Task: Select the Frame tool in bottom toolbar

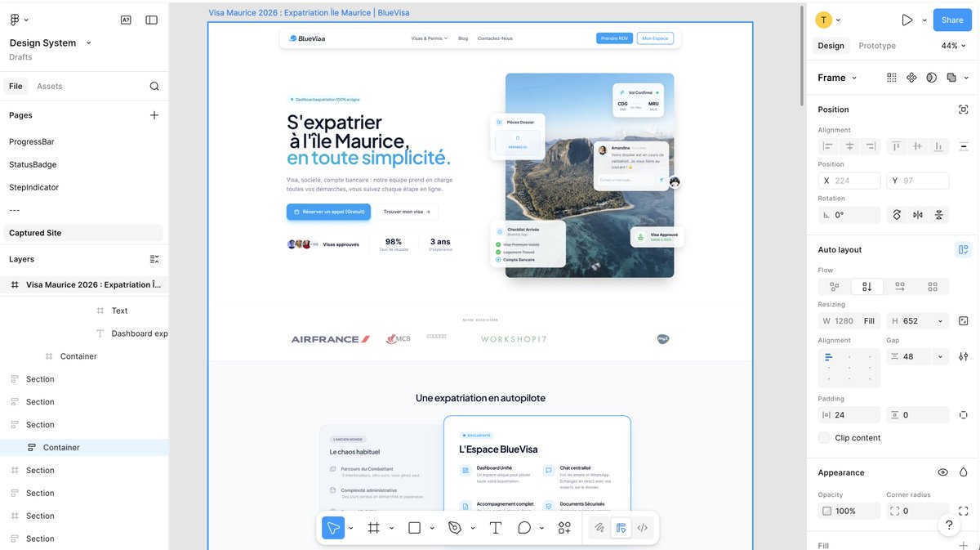Action: click(x=374, y=528)
